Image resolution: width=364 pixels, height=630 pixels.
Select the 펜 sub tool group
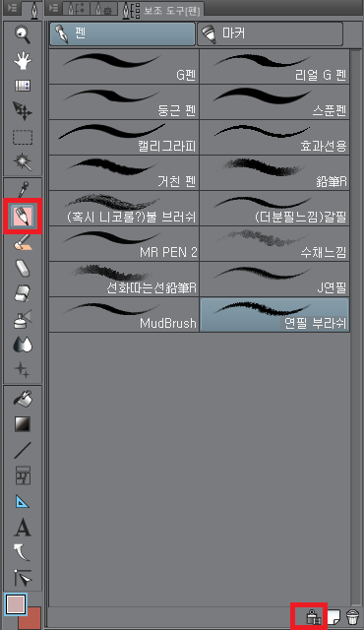tap(122, 33)
